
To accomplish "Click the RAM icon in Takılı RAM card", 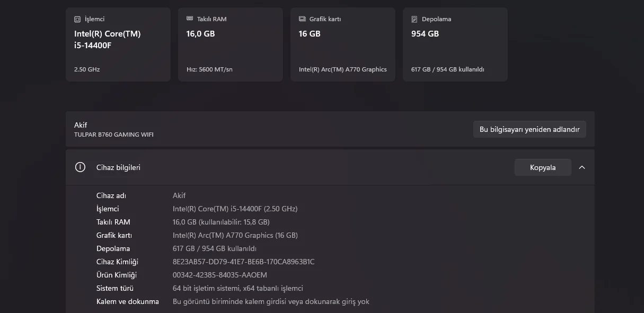I will (190, 19).
